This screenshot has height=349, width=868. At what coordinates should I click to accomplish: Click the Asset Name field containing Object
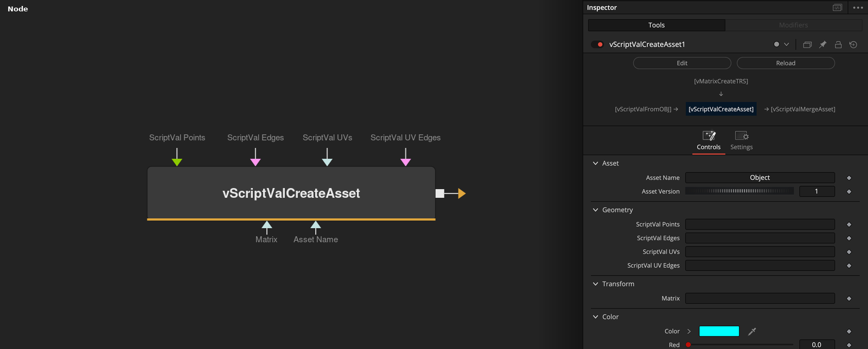[760, 178]
